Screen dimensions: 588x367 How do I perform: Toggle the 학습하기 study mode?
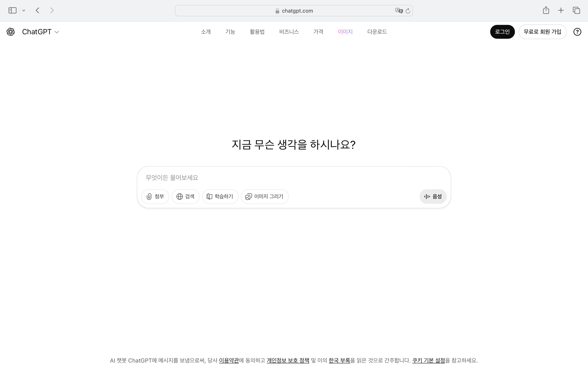(220, 196)
